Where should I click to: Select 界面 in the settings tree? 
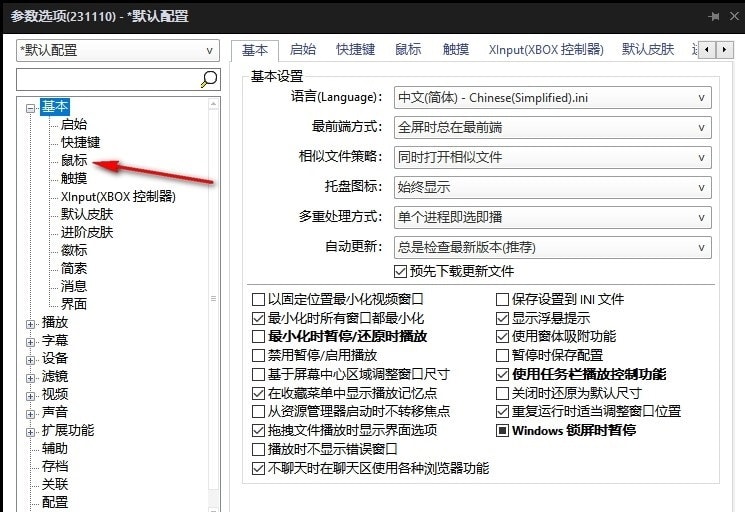pyautogui.click(x=74, y=304)
